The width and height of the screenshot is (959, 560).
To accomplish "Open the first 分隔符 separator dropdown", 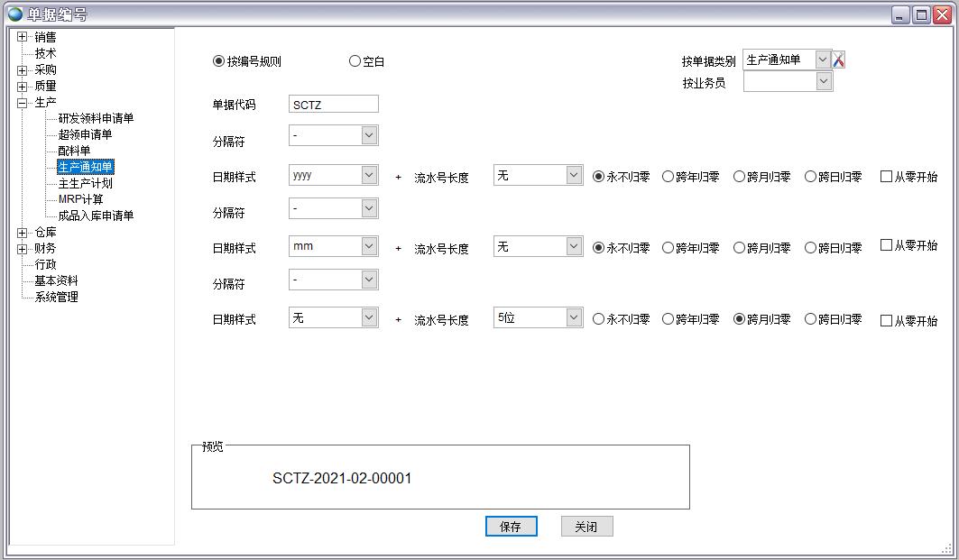I will [368, 134].
